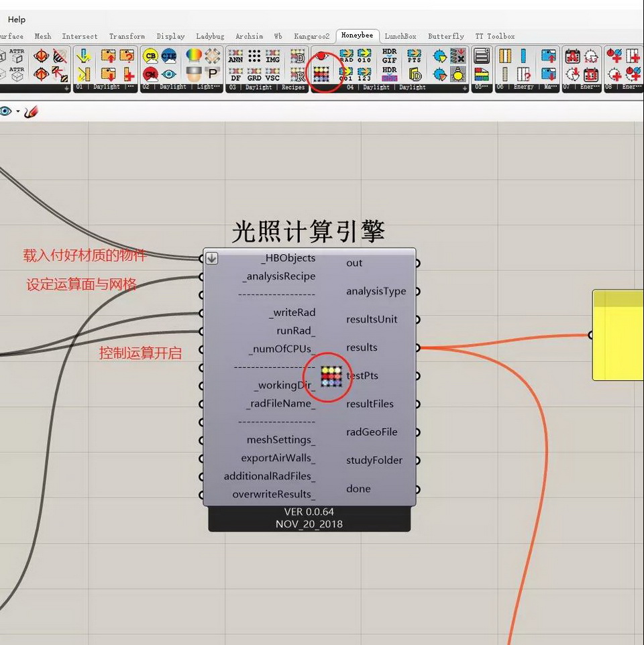Switch to the Ladybug tab
644x645 pixels.
pos(210,36)
